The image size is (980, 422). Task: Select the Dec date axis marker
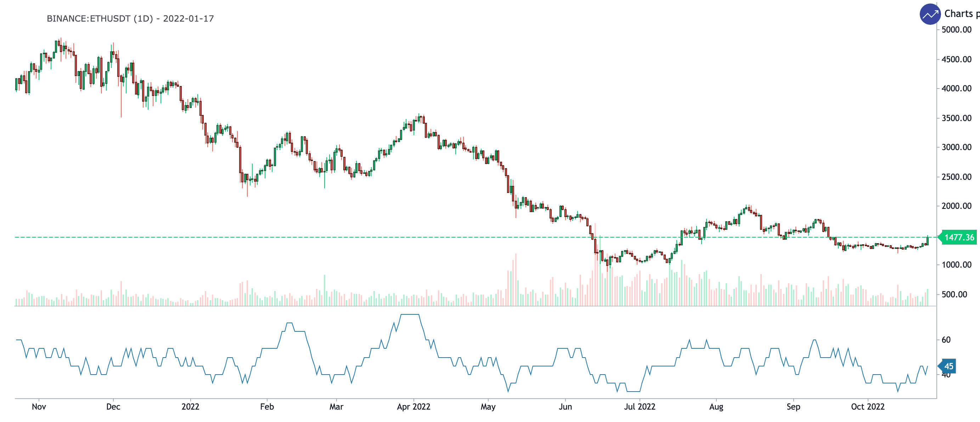(113, 406)
